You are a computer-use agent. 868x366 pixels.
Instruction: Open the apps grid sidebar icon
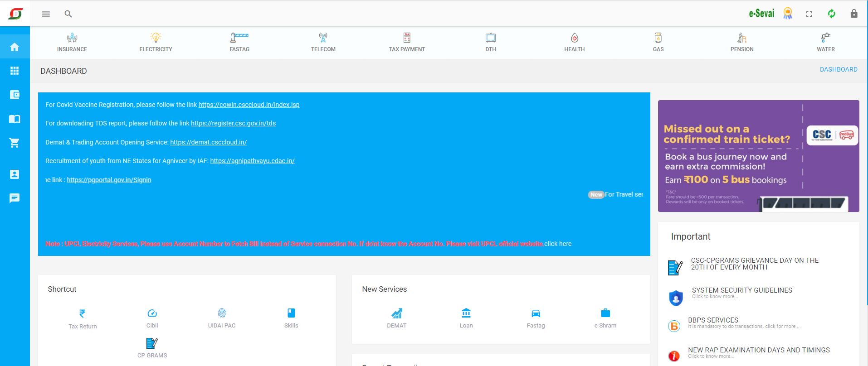pyautogui.click(x=15, y=71)
